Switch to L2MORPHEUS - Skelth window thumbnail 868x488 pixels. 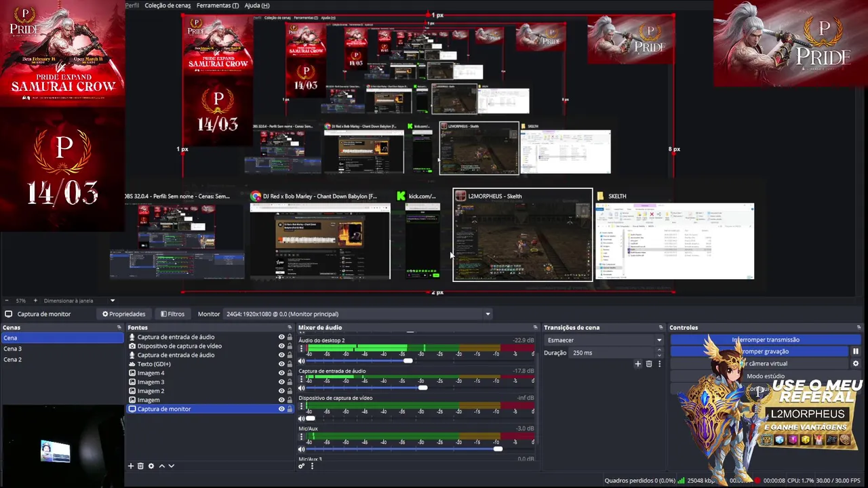click(522, 235)
